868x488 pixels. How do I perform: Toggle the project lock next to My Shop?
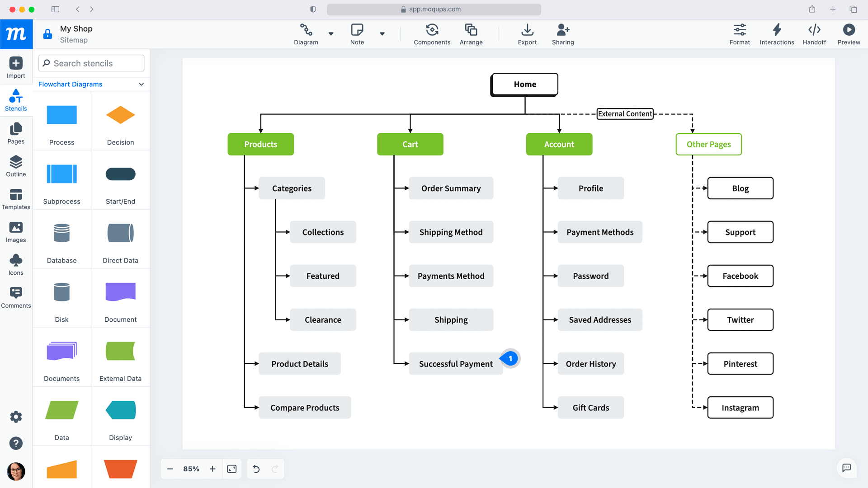click(48, 34)
